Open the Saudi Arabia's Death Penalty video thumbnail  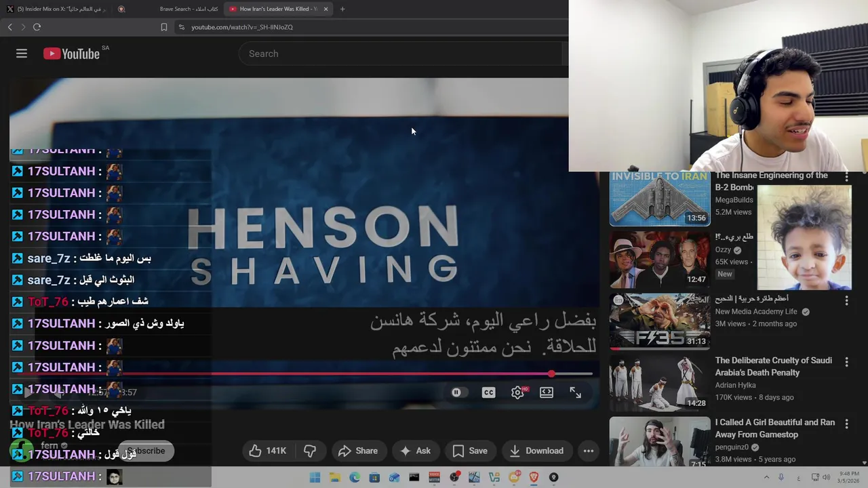coord(660,382)
